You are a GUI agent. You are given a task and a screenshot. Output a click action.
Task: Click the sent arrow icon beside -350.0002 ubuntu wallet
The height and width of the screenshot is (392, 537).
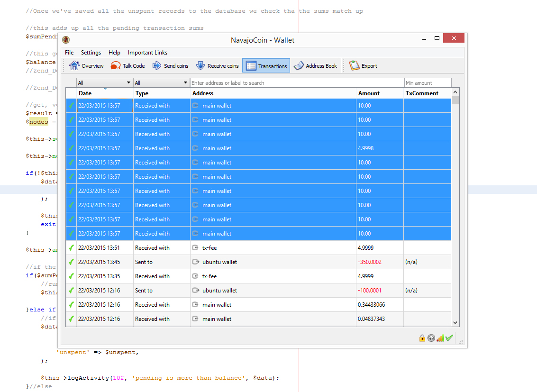(196, 262)
